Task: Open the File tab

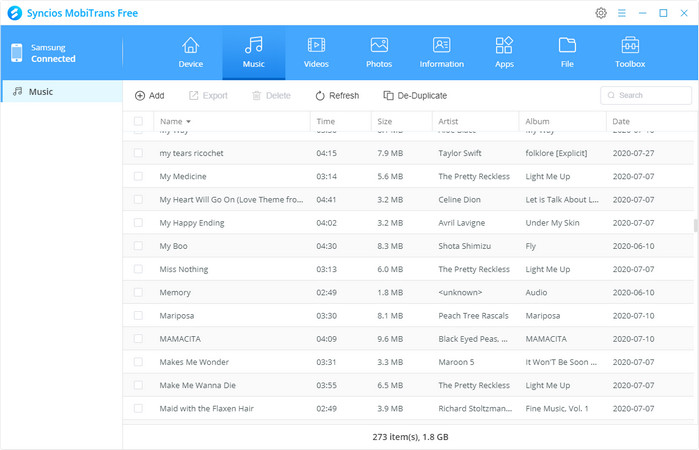Action: pyautogui.click(x=567, y=53)
